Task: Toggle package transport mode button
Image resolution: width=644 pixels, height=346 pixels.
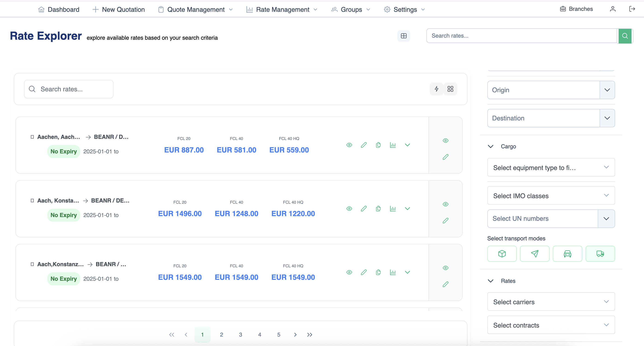Action: tap(502, 254)
